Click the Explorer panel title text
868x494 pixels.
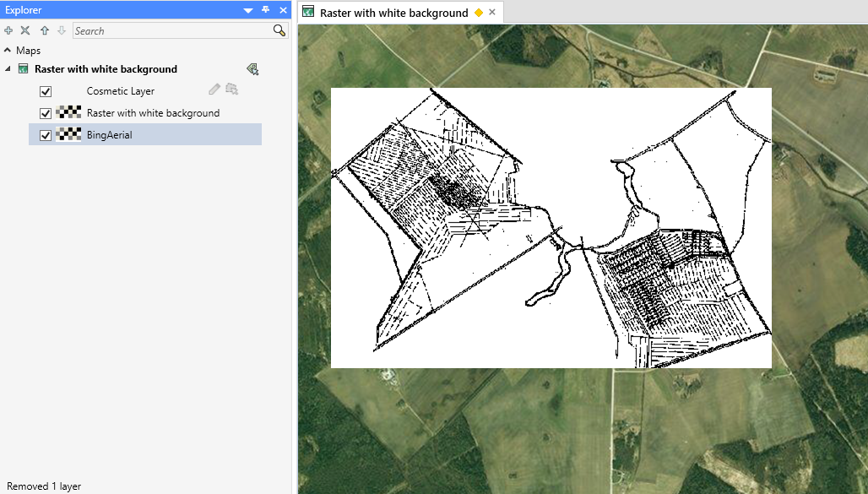click(24, 10)
